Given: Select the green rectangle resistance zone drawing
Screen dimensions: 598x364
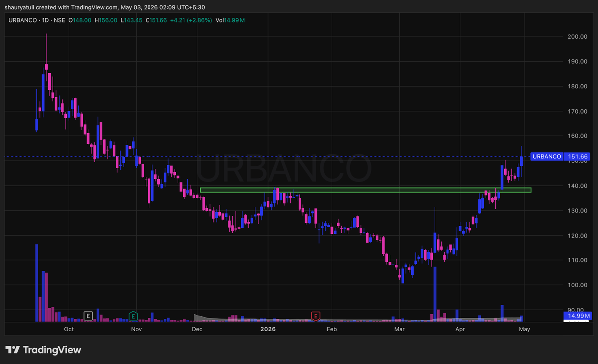Looking at the screenshot, I should pyautogui.click(x=365, y=190).
